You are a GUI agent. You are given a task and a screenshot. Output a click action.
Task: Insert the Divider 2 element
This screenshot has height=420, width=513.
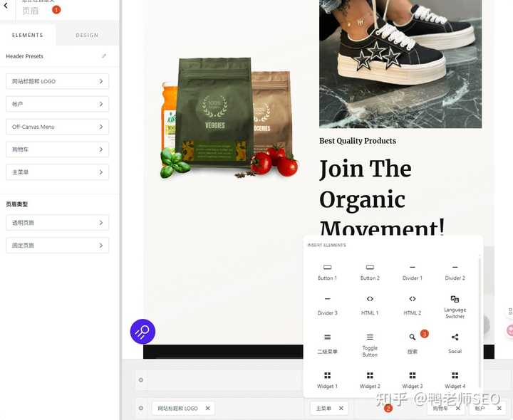pyautogui.click(x=455, y=272)
